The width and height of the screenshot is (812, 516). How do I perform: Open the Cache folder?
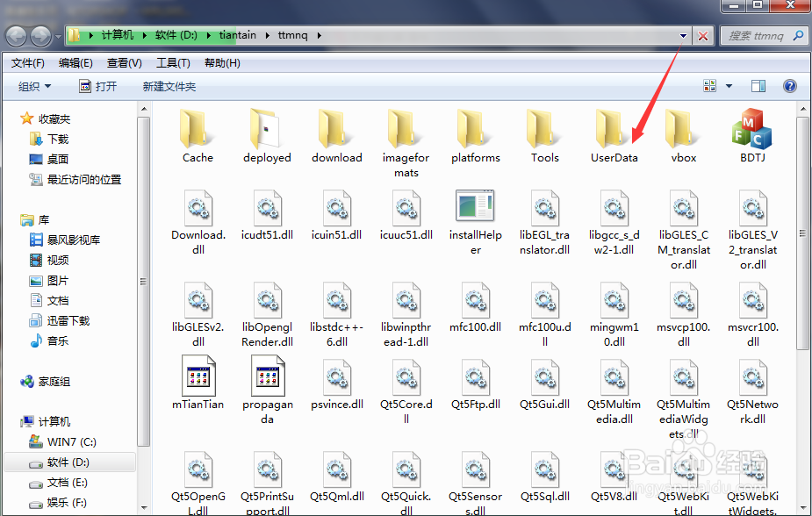198,137
